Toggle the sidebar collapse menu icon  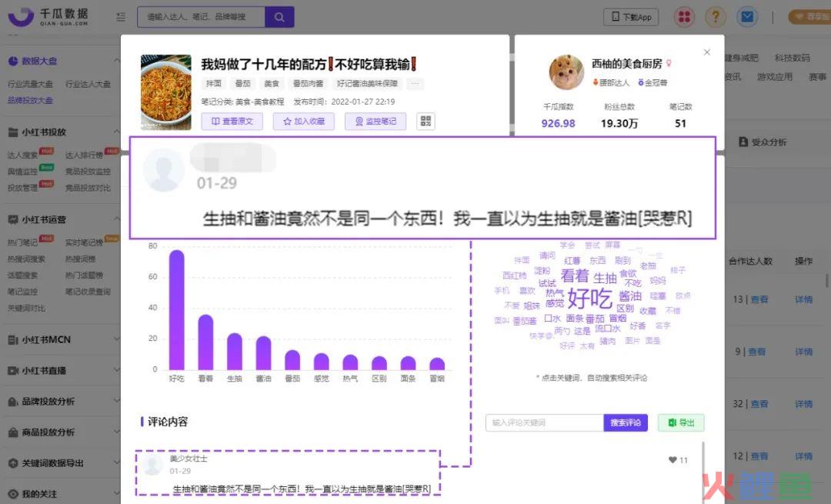coord(121,17)
